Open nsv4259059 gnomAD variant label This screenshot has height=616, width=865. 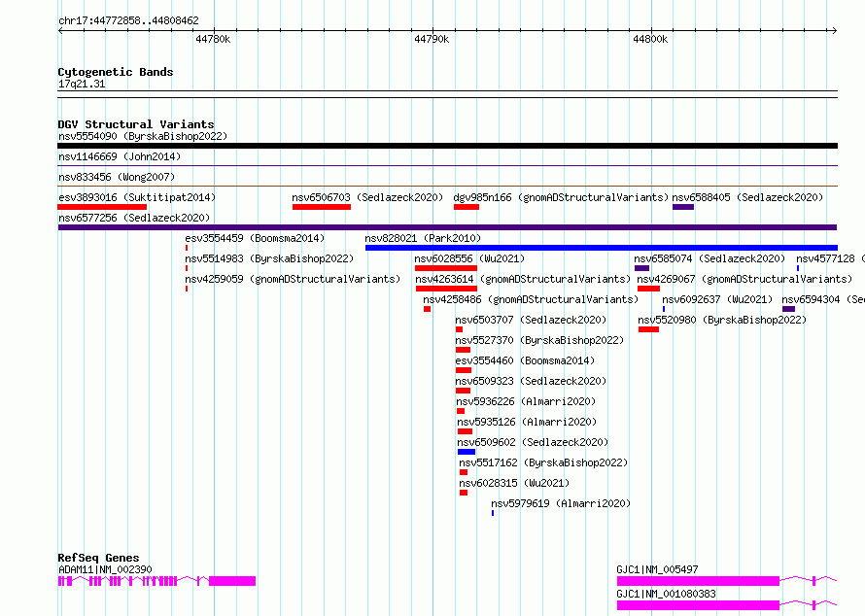tap(293, 279)
